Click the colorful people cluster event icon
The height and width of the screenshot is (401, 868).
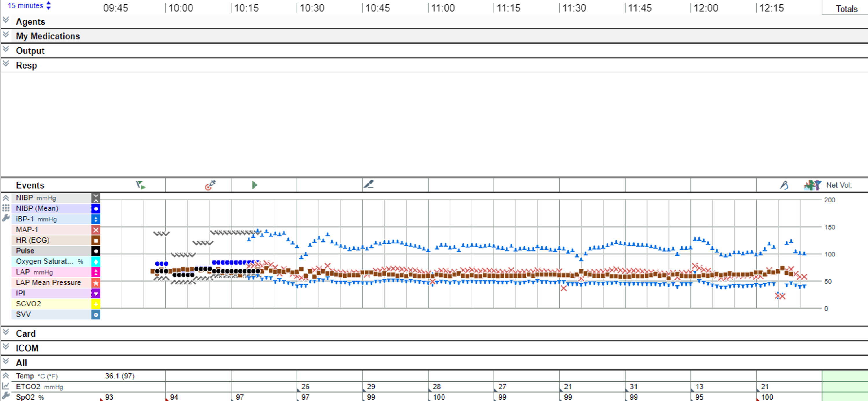pyautogui.click(x=812, y=185)
